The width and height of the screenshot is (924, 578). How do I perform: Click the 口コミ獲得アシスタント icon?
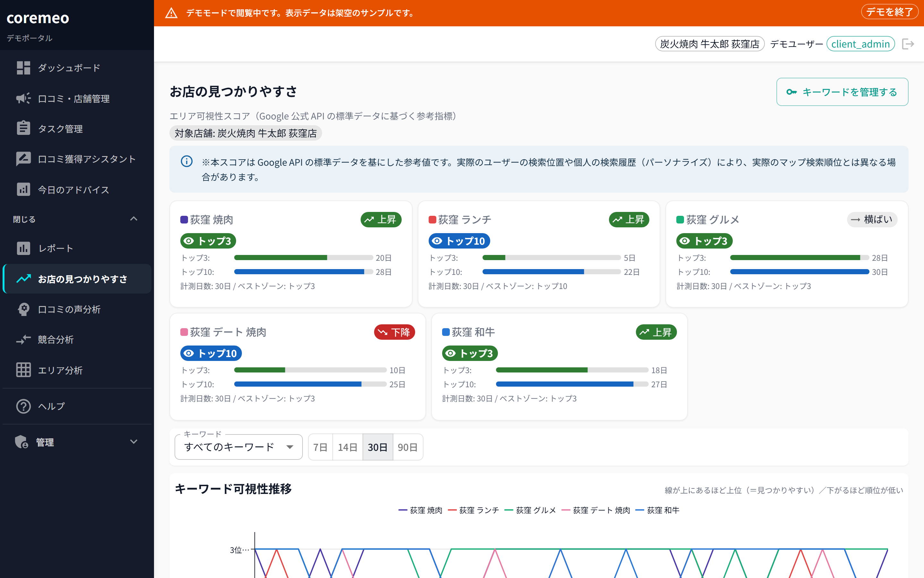(x=23, y=159)
